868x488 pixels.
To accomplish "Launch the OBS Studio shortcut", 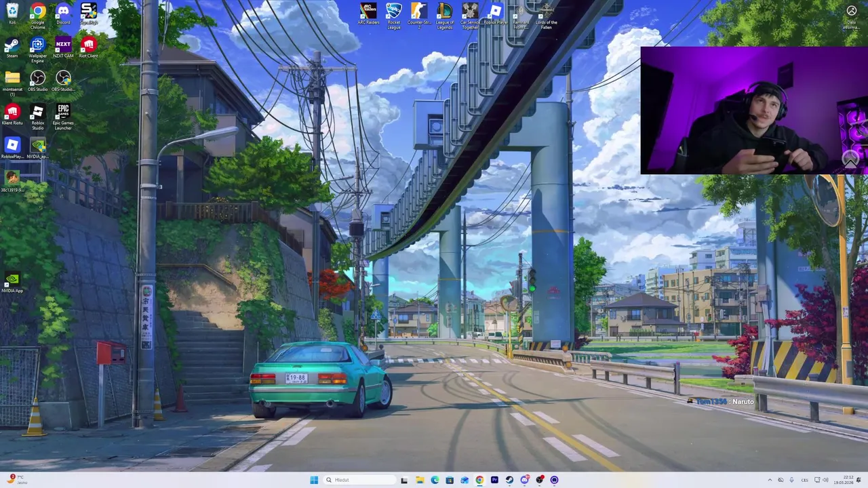I will (38, 81).
